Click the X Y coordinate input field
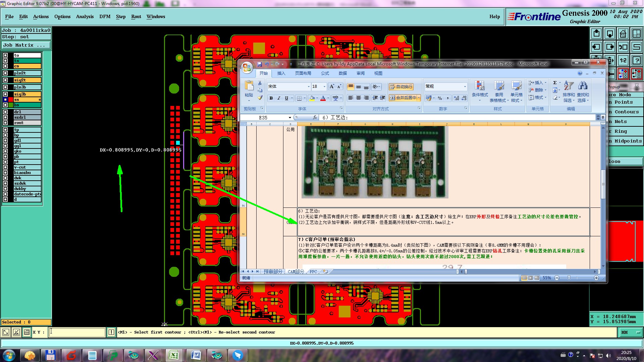644x362 pixels. [x=77, y=332]
